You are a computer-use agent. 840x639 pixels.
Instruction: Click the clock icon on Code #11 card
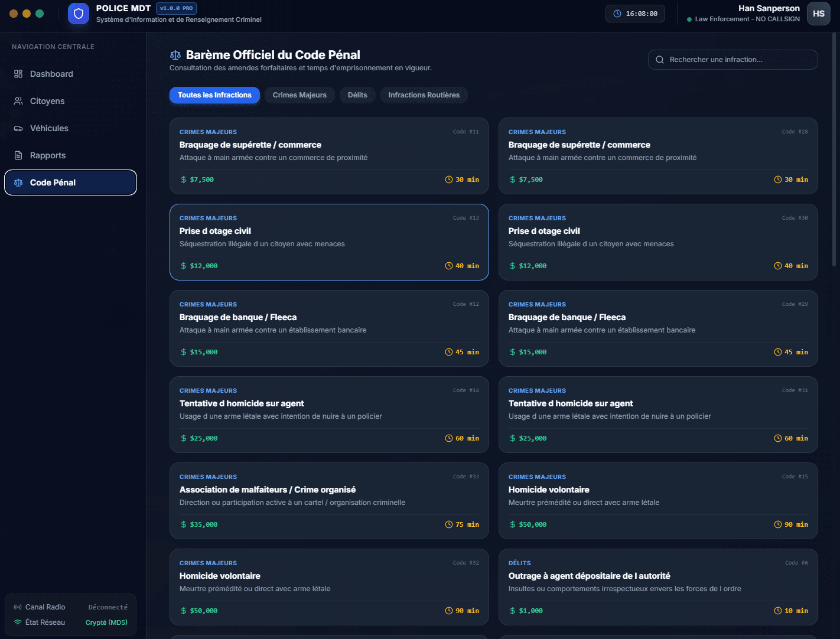point(449,180)
